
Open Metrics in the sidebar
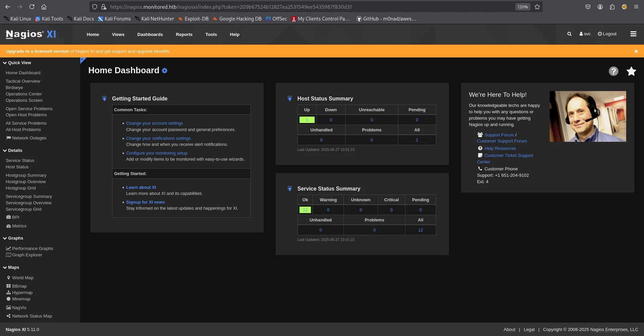click(x=16, y=226)
